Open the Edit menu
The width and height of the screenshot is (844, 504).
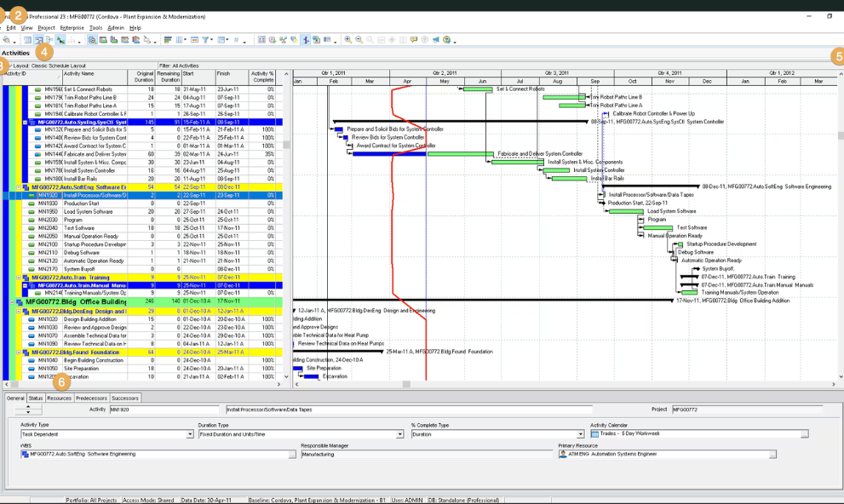pyautogui.click(x=11, y=27)
